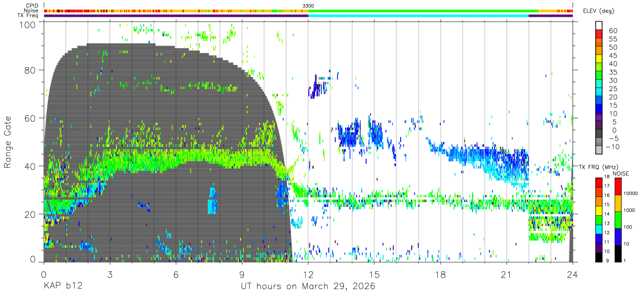Select the orange segment of the NOISE colorbar

(617, 203)
